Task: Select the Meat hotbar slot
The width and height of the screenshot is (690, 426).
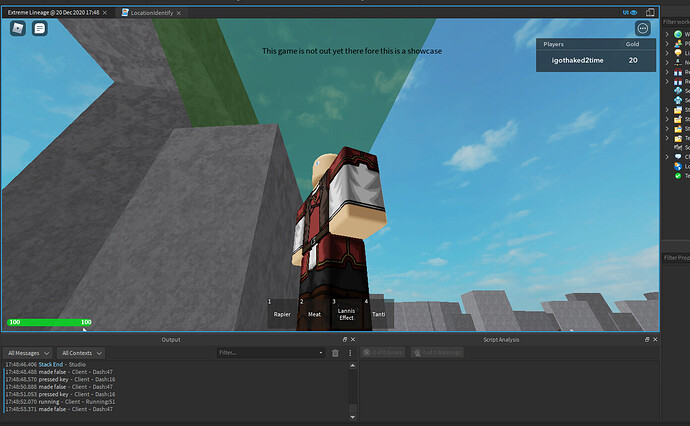Action: 314,313
